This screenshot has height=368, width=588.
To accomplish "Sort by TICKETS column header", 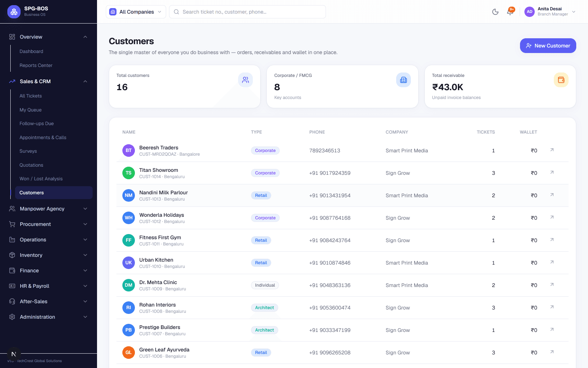I will pos(486,132).
